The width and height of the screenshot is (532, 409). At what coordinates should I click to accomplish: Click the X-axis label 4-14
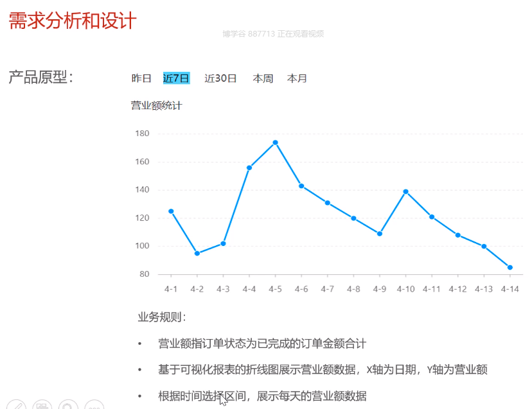(510, 290)
